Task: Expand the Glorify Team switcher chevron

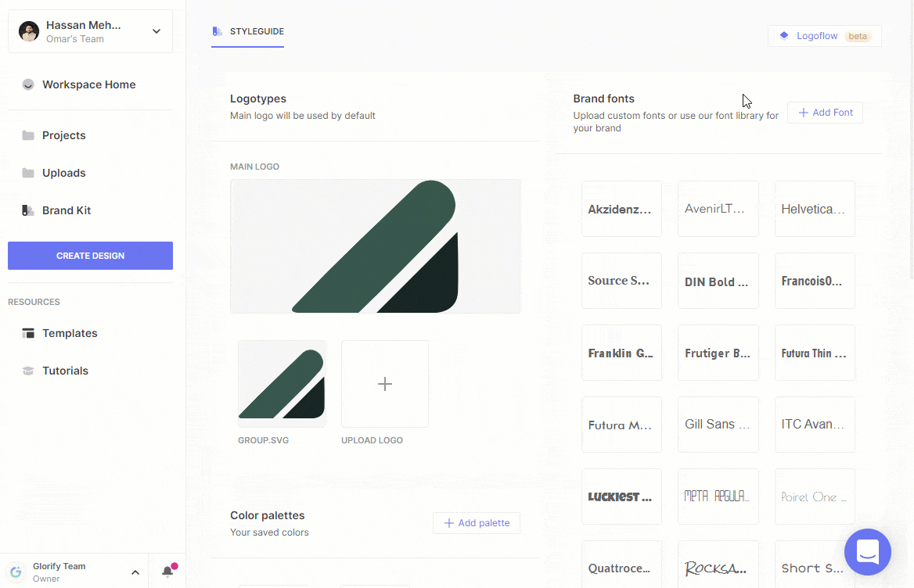Action: [135, 572]
